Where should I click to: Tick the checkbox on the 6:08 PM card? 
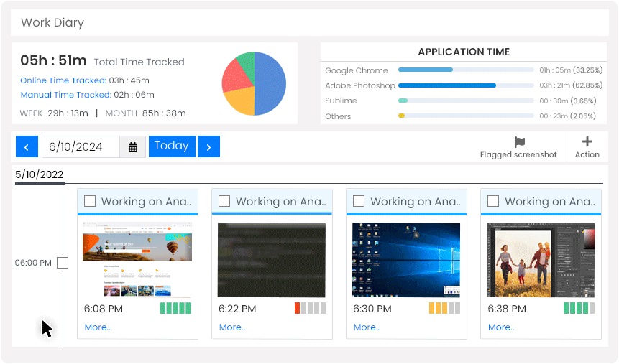pos(90,201)
